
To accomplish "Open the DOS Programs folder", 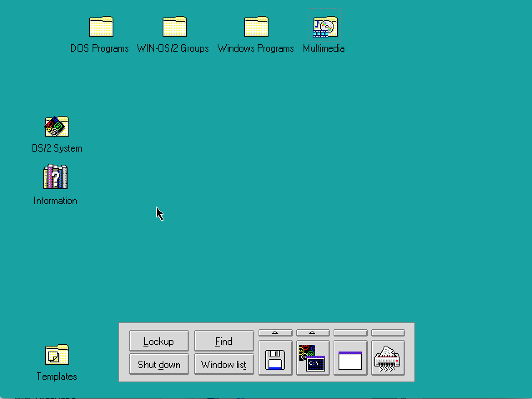I will [x=101, y=27].
